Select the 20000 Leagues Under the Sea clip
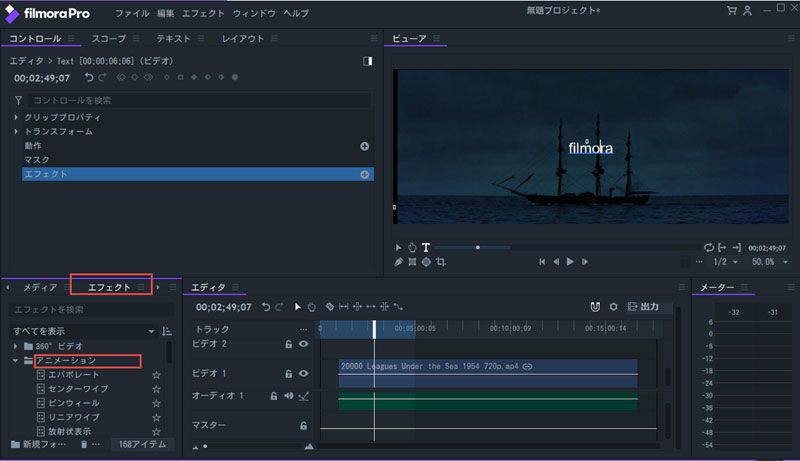800x461 pixels. pyautogui.click(x=488, y=373)
